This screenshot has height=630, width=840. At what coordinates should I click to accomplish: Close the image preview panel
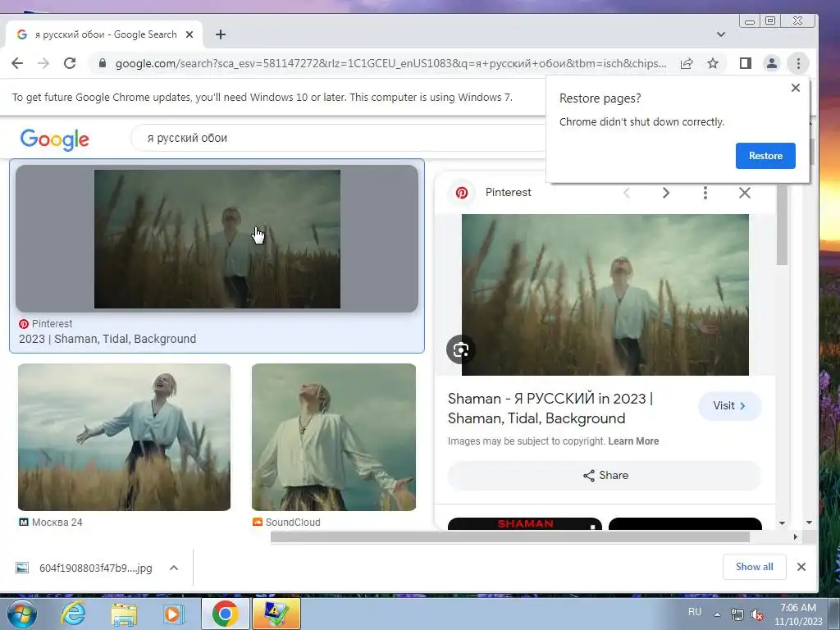tap(745, 192)
